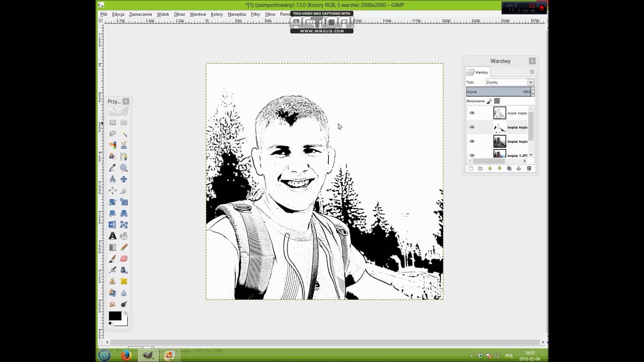Select the Alignment tool
This screenshot has width=644, height=362.
113,191
